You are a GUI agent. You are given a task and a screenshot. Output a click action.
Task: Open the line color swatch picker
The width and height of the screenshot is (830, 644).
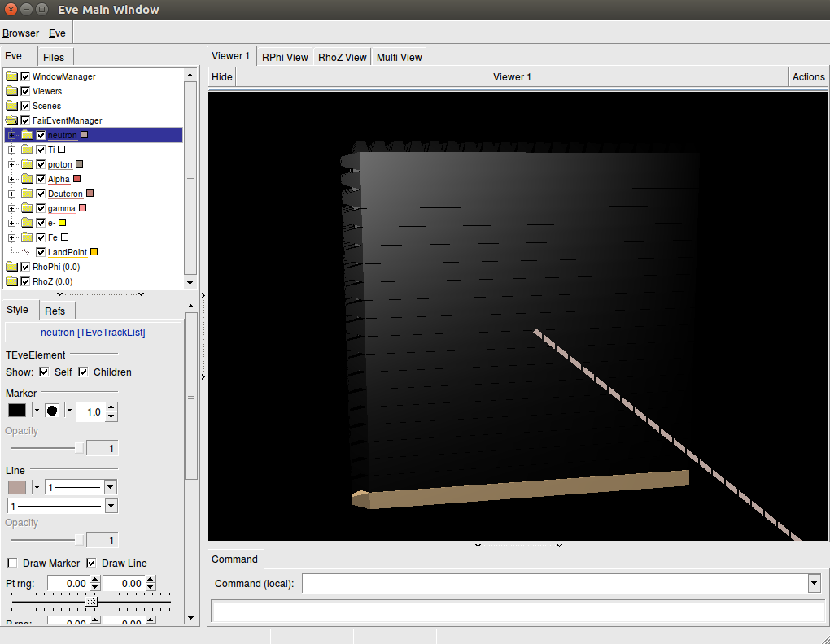[17, 487]
